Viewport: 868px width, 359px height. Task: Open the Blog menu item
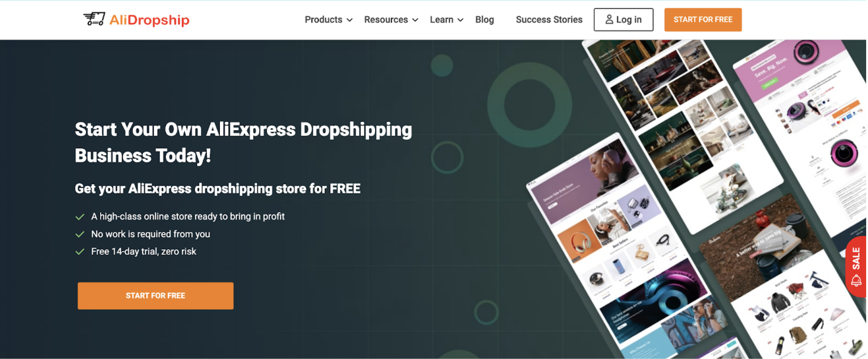[x=484, y=19]
